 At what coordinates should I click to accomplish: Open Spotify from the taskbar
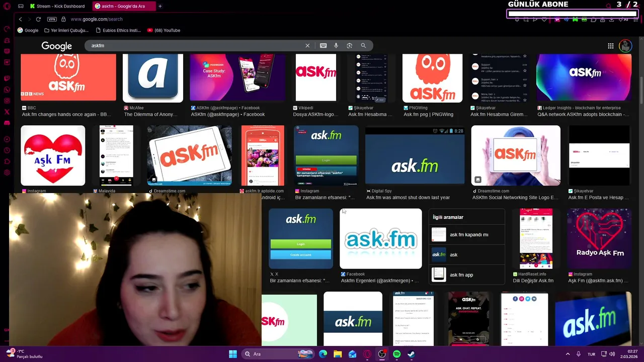click(x=396, y=354)
